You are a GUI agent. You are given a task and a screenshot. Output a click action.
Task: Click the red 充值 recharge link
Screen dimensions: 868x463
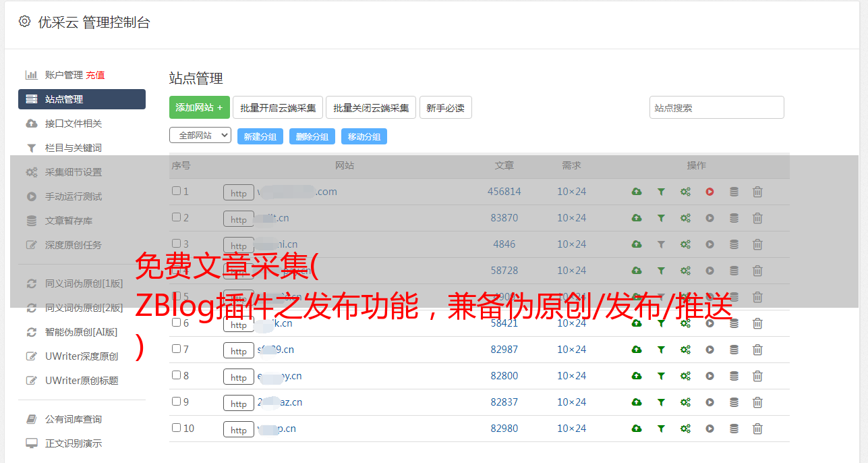pos(95,75)
